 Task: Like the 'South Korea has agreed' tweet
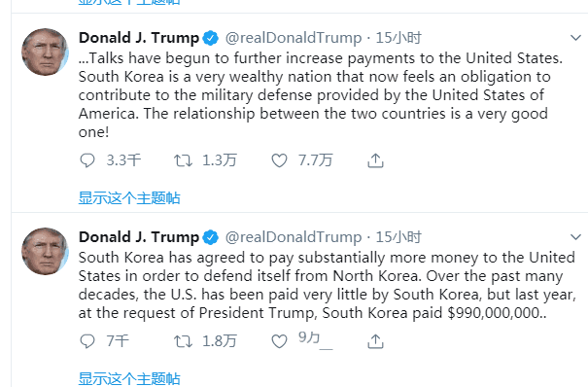279,341
